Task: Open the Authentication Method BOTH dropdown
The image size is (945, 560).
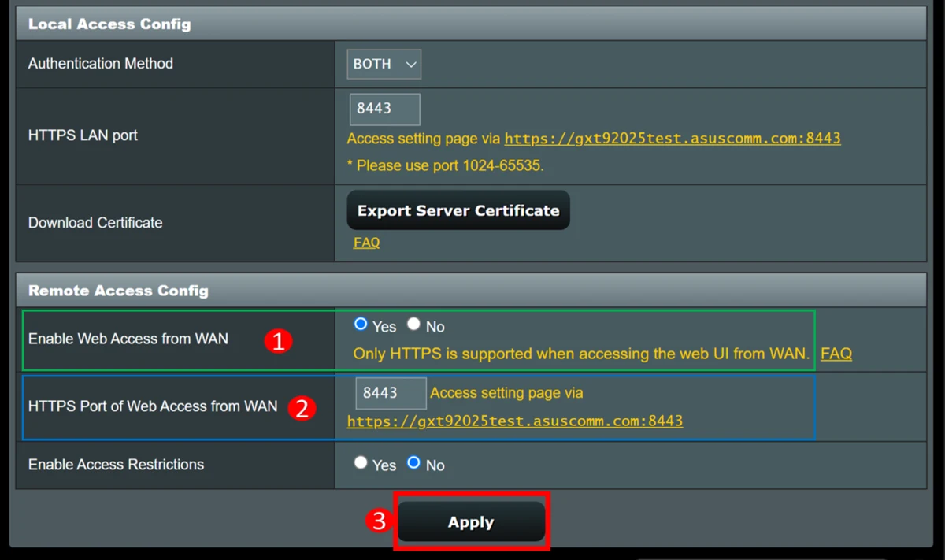Action: (384, 65)
